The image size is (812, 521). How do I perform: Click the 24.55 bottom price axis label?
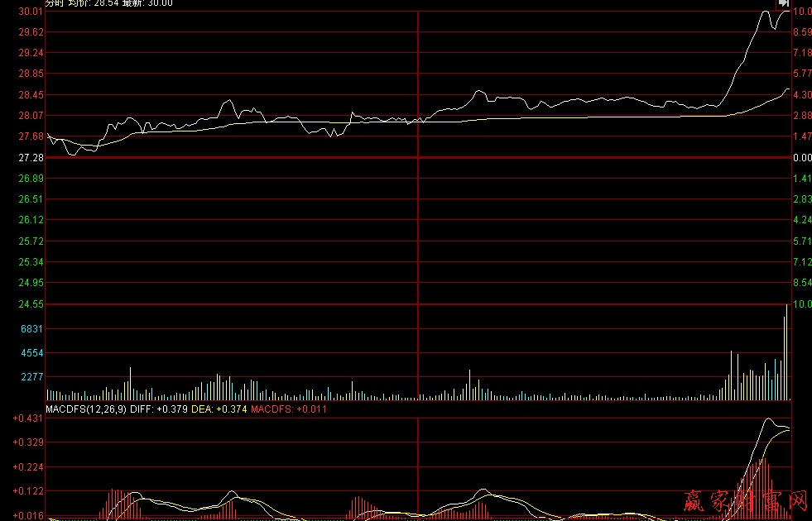(x=30, y=304)
